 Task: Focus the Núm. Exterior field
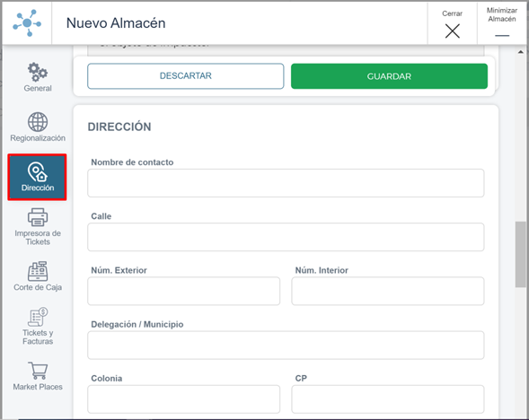[183, 292]
